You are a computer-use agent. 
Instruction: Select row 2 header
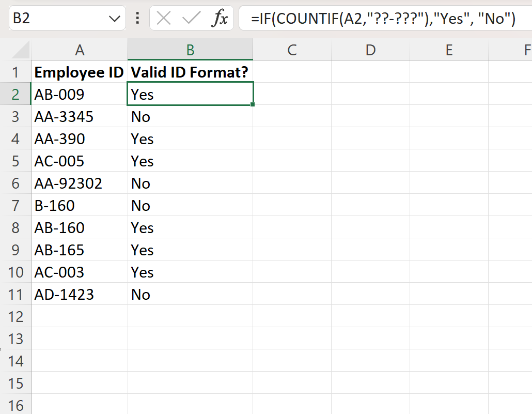15,94
